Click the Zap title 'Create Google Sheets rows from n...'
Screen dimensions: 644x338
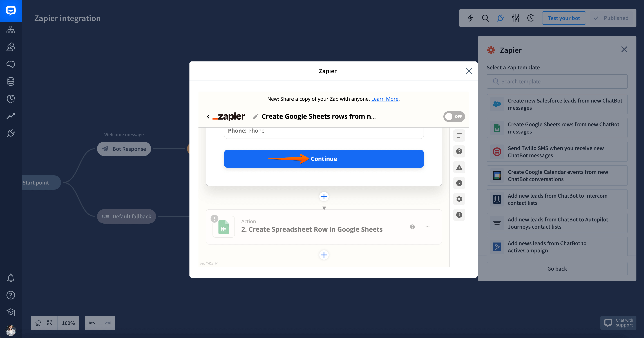(319, 116)
